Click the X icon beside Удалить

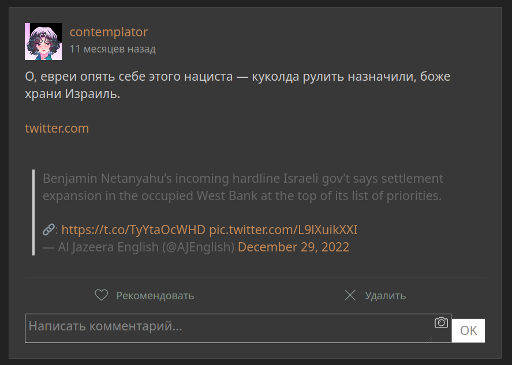pos(350,295)
